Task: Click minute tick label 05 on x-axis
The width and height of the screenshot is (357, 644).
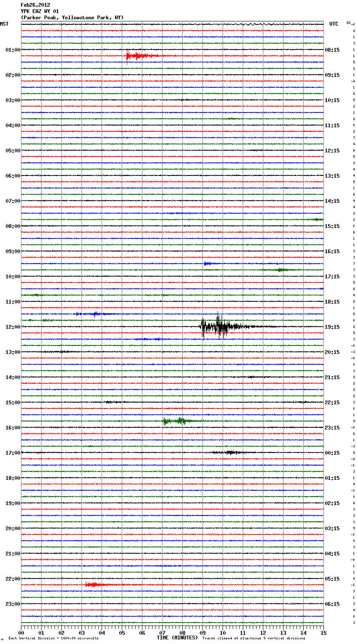Action: (x=122, y=633)
